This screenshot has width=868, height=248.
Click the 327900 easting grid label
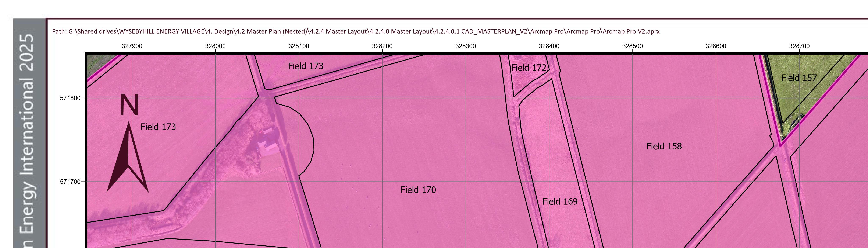[132, 46]
